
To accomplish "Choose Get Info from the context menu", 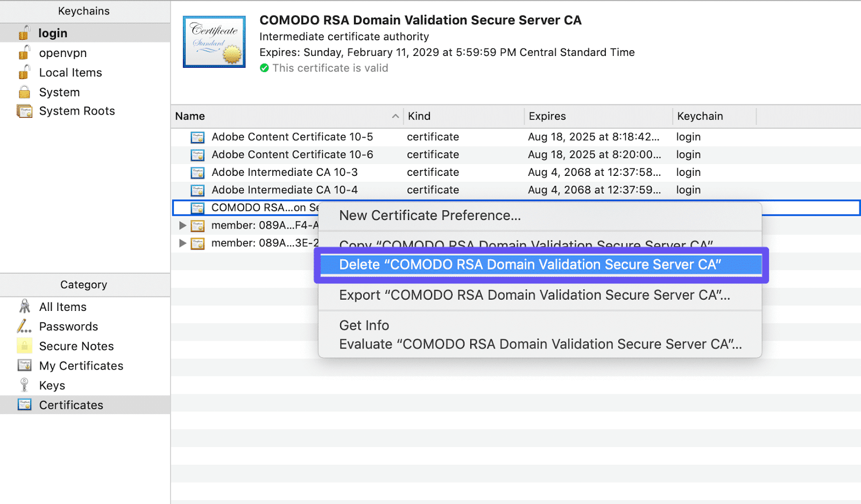I will coord(364,325).
